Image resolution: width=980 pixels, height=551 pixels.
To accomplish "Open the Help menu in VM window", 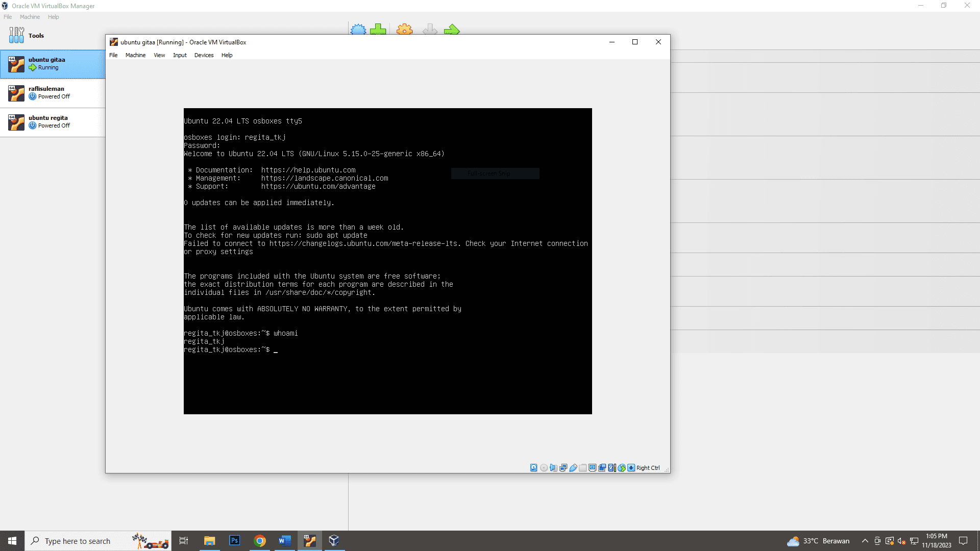I will click(x=227, y=55).
